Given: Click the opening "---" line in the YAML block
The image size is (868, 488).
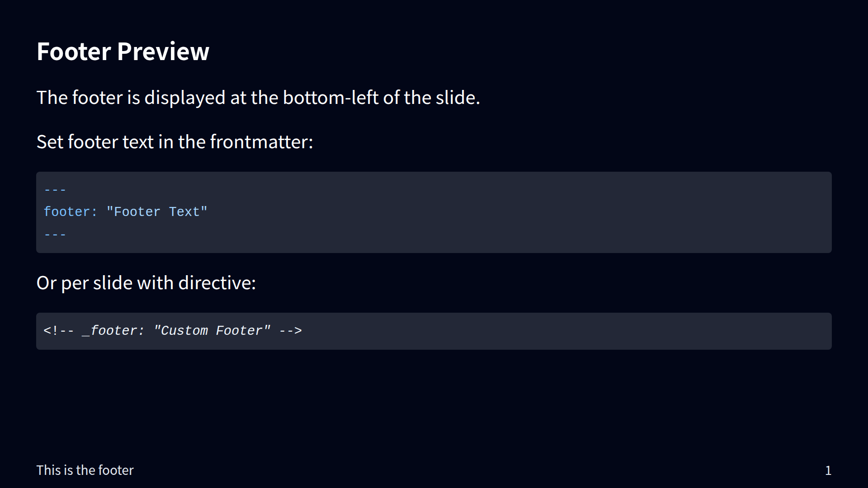Looking at the screenshot, I should [55, 190].
